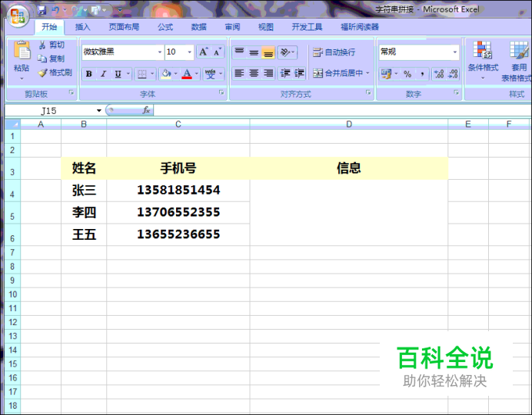This screenshot has height=415, width=532.
Task: Click the decrease decimal icon
Action: tap(454, 74)
